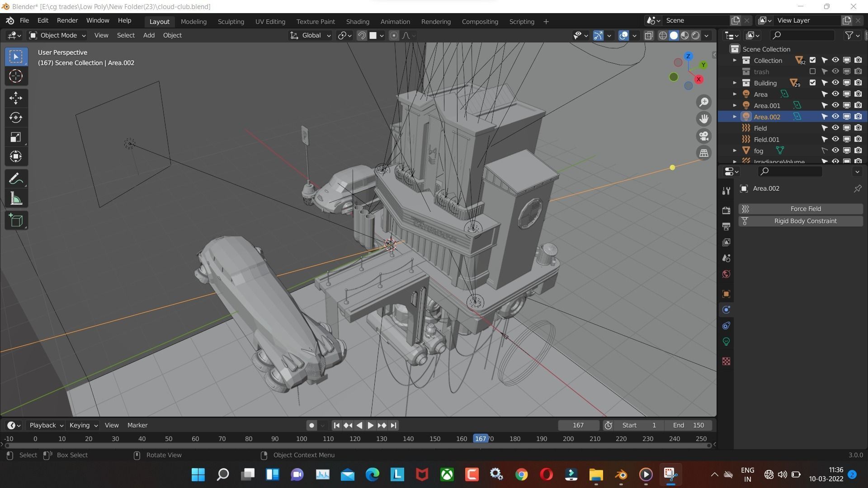
Task: Open the Object Mode dropdown
Action: click(57, 36)
